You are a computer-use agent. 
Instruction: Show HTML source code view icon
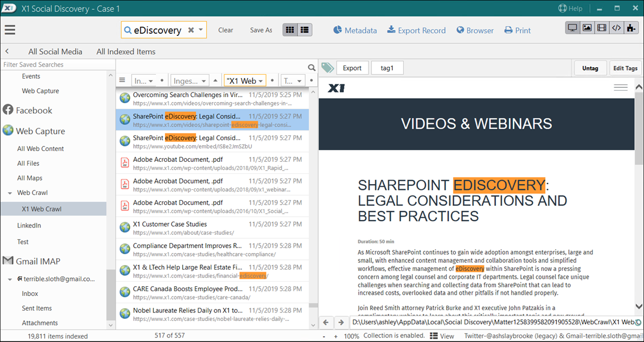[616, 28]
